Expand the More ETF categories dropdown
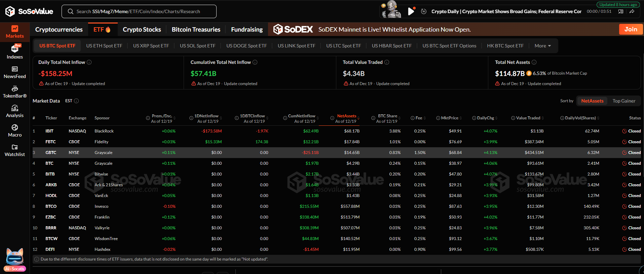 click(x=542, y=46)
